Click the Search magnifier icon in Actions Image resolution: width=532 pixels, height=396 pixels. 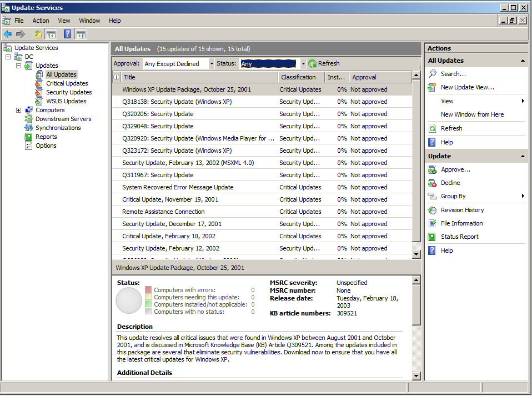(432, 74)
